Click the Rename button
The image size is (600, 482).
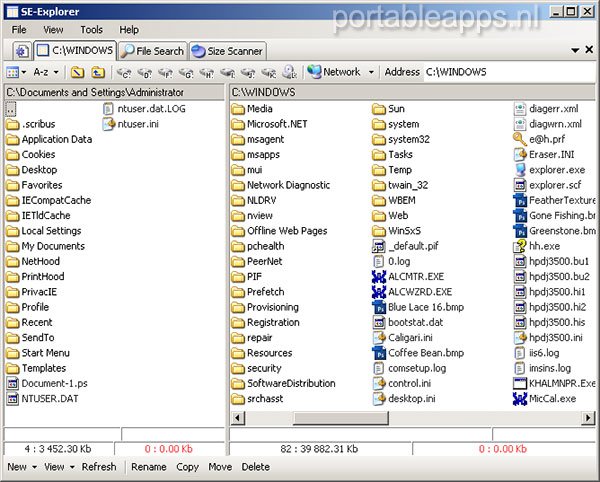148,467
